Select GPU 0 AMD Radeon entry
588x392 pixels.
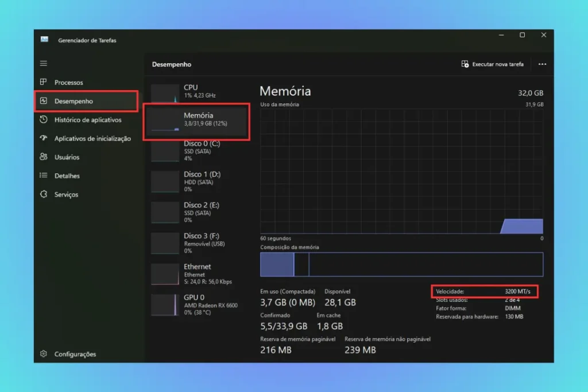pyautogui.click(x=197, y=304)
